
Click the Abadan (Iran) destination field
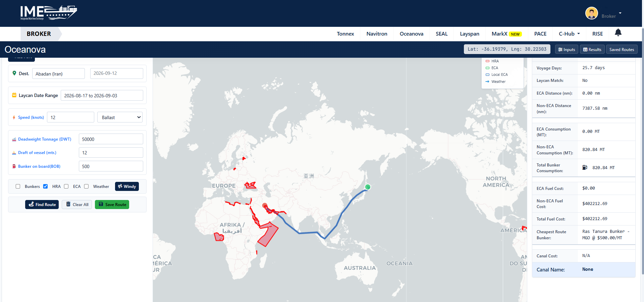click(x=58, y=73)
